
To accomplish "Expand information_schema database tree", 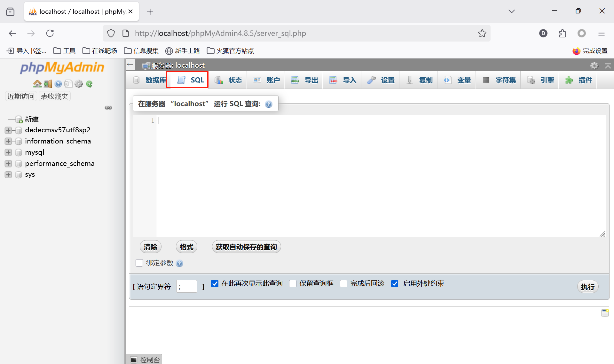I will (8, 141).
